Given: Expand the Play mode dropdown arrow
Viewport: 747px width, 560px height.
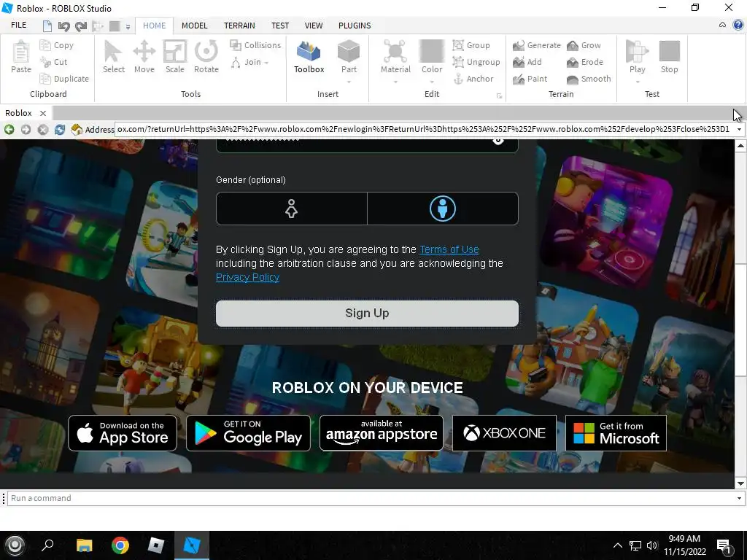Looking at the screenshot, I should [637, 82].
